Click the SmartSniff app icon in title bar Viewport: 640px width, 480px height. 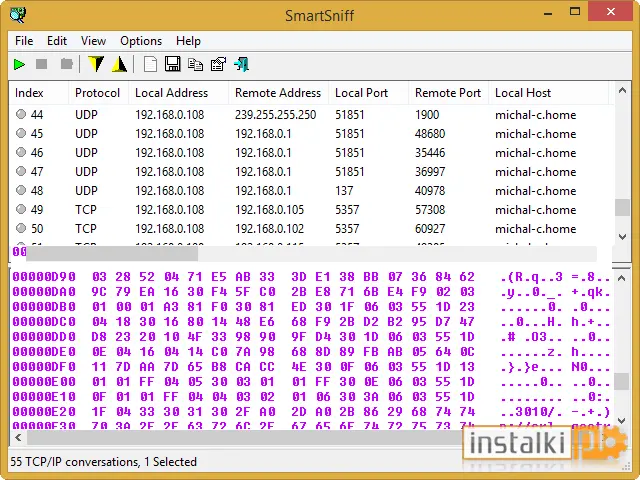tap(18, 15)
